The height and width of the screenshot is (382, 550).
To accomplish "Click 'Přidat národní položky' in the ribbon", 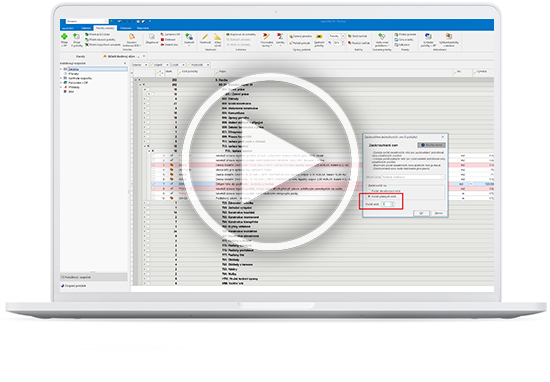I will [x=100, y=40].
